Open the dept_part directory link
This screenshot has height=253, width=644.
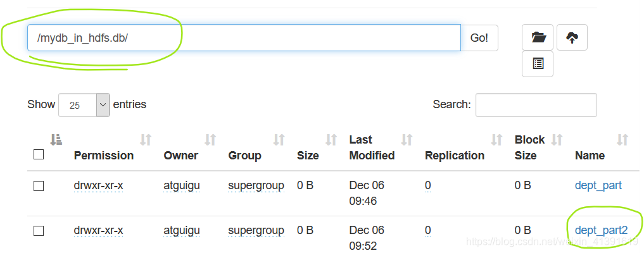598,185
